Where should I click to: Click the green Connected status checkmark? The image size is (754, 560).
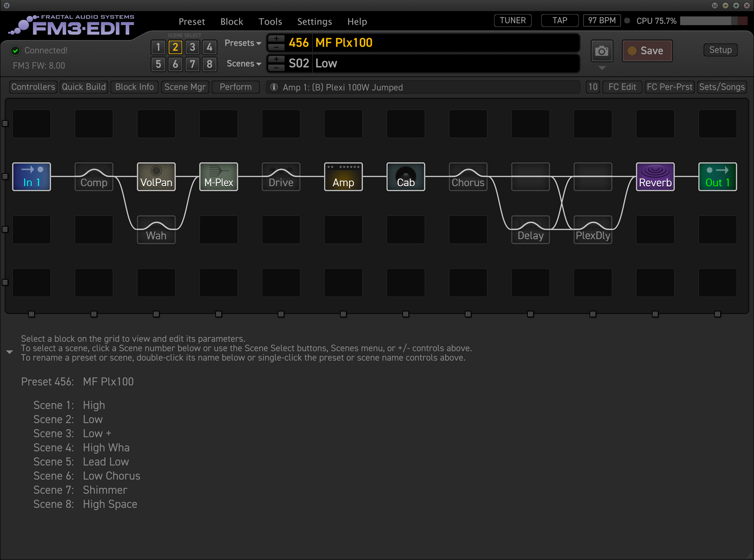pos(16,51)
